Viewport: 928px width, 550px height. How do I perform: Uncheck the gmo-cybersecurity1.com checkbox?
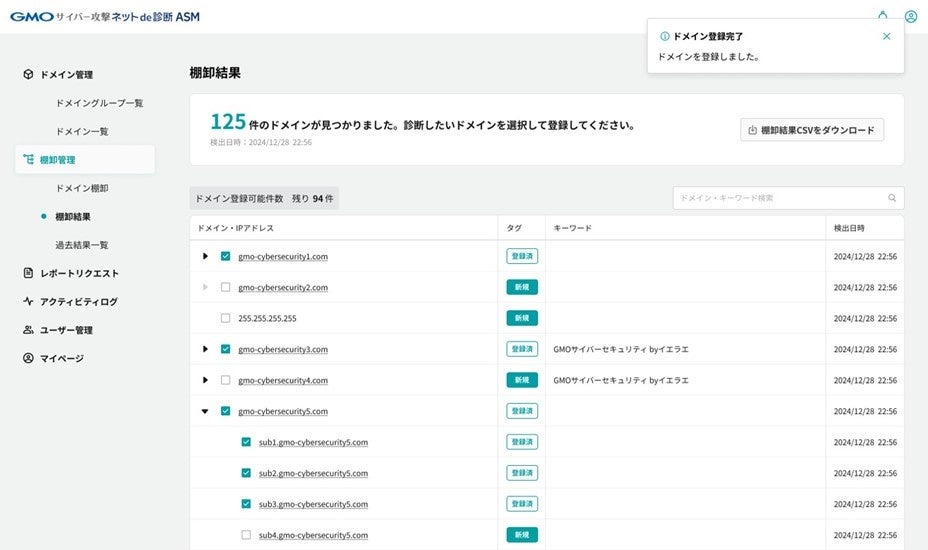coord(225,257)
